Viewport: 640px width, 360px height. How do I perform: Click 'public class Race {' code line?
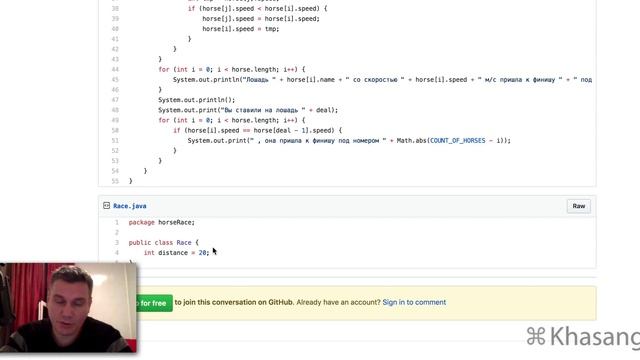(x=164, y=243)
